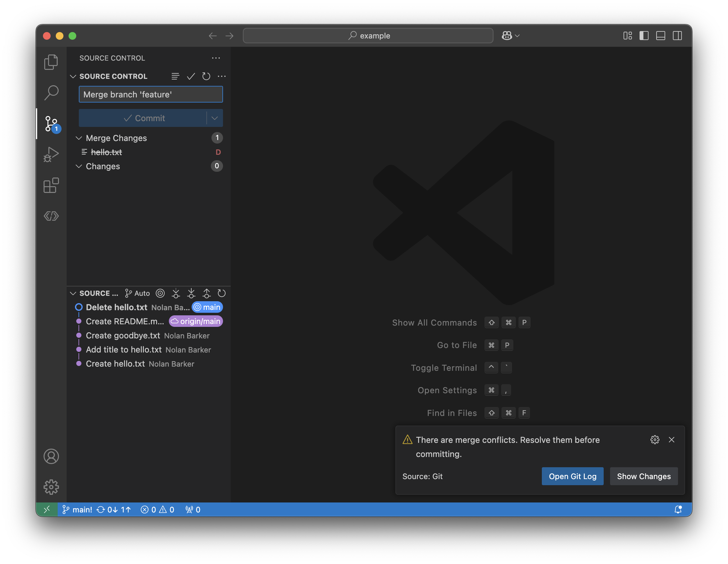Focus the commit message input field

tap(151, 94)
